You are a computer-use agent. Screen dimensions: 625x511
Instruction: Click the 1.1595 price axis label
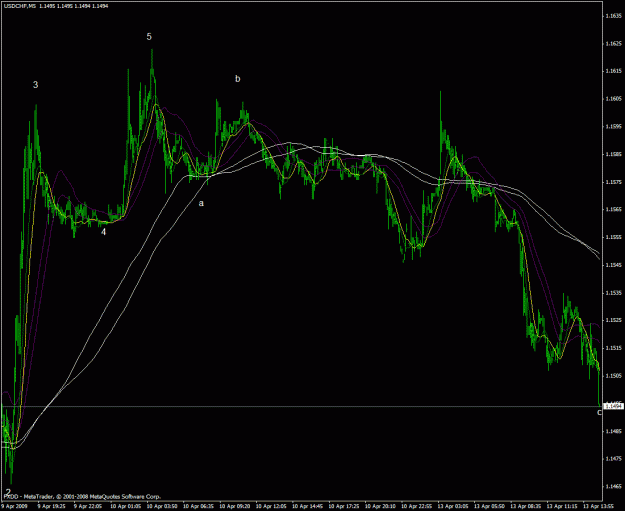click(x=613, y=127)
